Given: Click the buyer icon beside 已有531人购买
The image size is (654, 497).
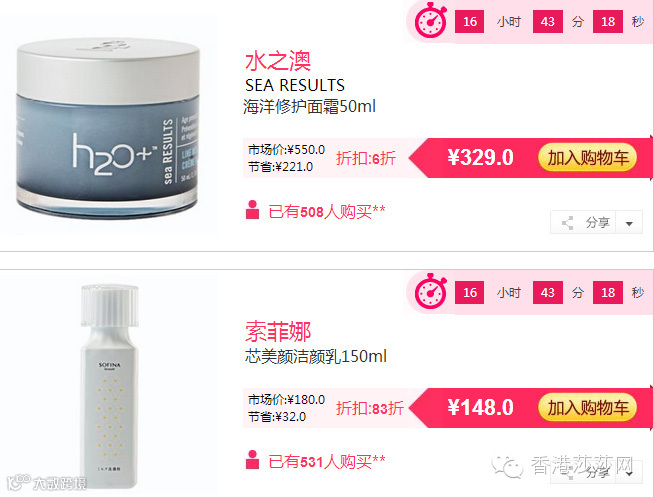Looking at the screenshot, I should [252, 460].
